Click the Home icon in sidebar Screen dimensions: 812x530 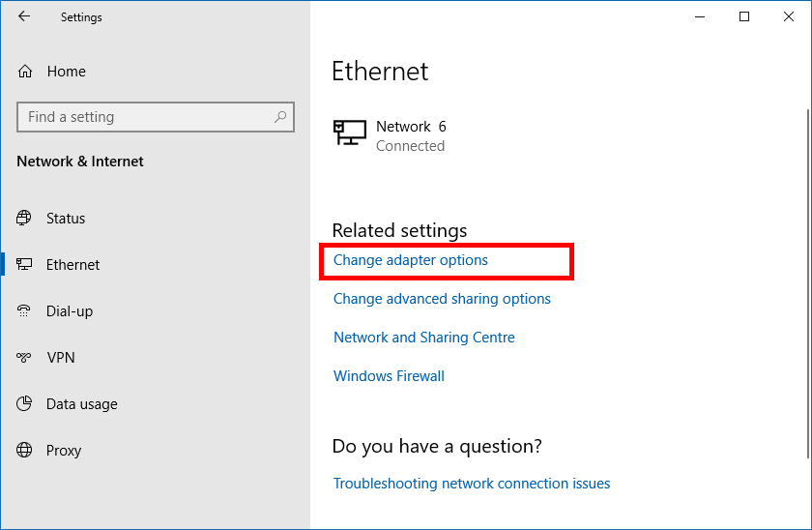click(x=26, y=72)
